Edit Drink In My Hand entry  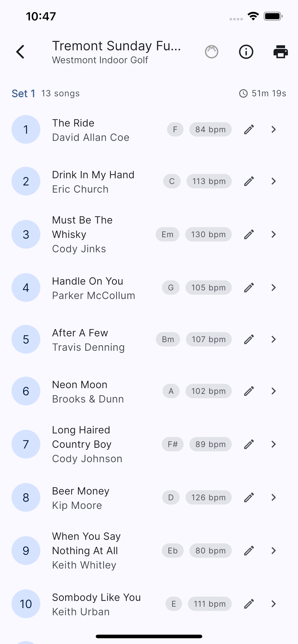tap(249, 181)
